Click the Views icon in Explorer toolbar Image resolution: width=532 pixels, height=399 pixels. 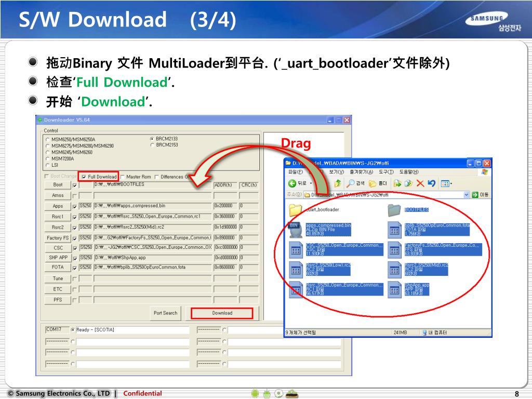(445, 183)
